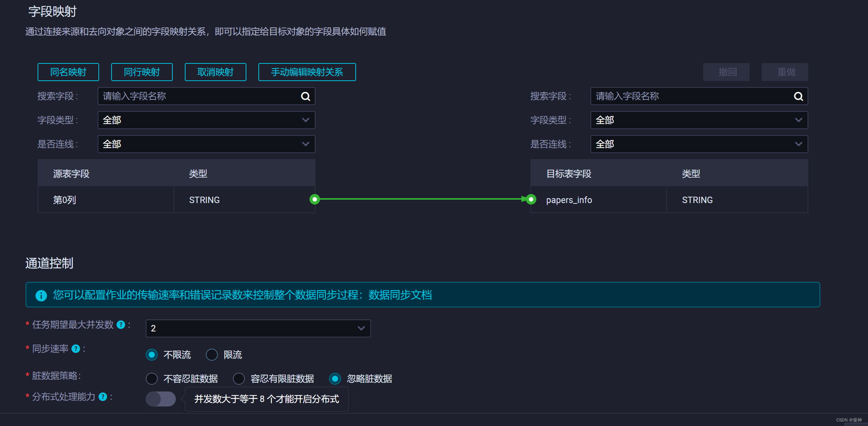
Task: Click the 手动编辑映射关系 button
Action: 307,72
